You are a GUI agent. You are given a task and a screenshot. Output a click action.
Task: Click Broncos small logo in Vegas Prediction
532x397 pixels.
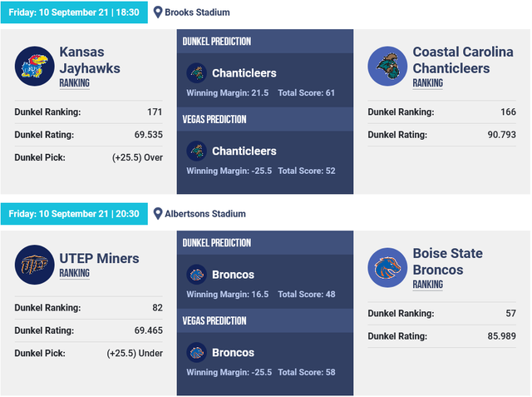click(x=197, y=353)
